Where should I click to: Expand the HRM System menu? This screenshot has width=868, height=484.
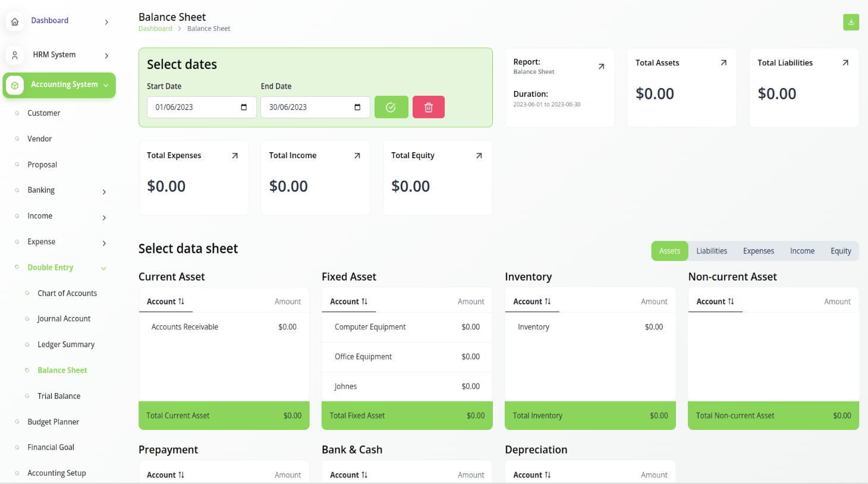(x=106, y=55)
